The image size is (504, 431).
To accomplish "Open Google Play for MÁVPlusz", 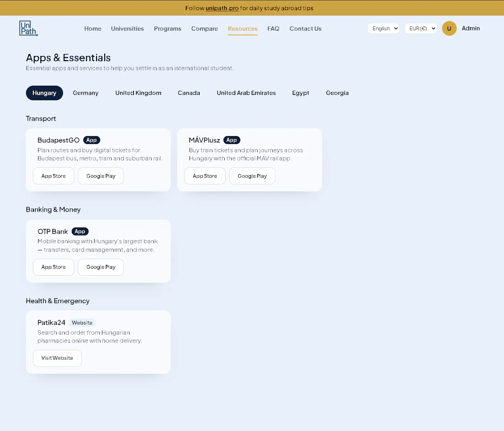I will tap(252, 176).
